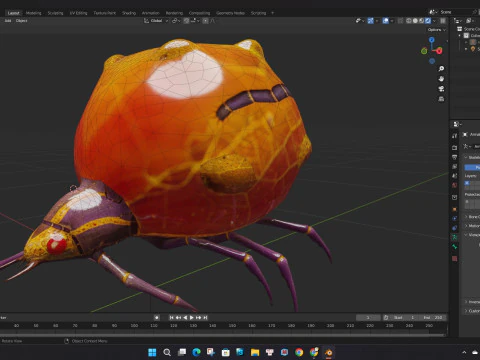Switch to the UV Editing workspace
Image resolution: width=480 pixels, height=360 pixels.
78,13
